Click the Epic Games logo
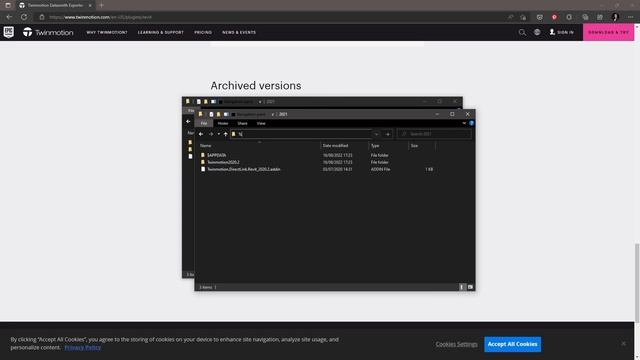 coord(9,32)
